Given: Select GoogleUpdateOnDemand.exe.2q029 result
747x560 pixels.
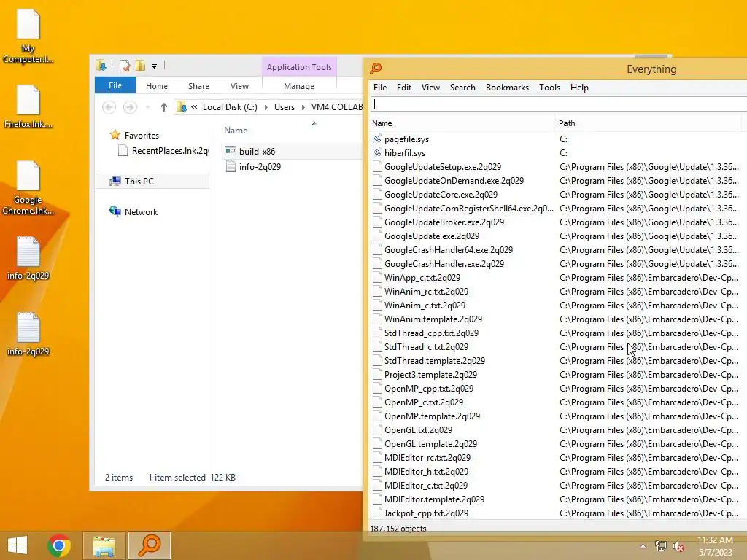Looking at the screenshot, I should (x=454, y=181).
